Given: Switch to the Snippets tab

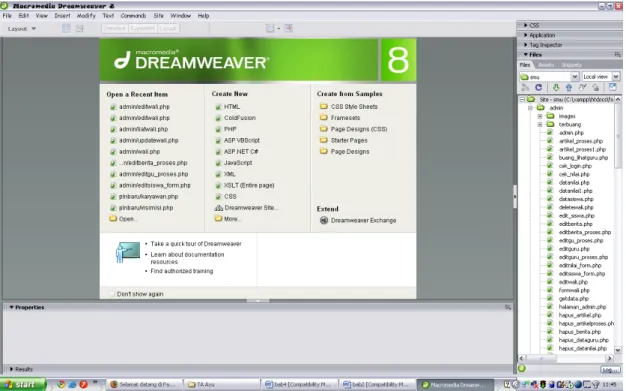Looking at the screenshot, I should (571, 65).
